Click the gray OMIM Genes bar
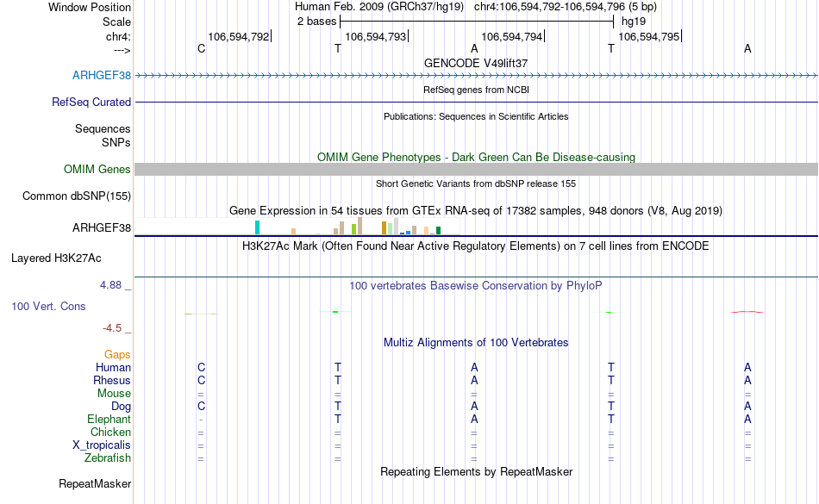This screenshot has width=819, height=504. tap(476, 169)
